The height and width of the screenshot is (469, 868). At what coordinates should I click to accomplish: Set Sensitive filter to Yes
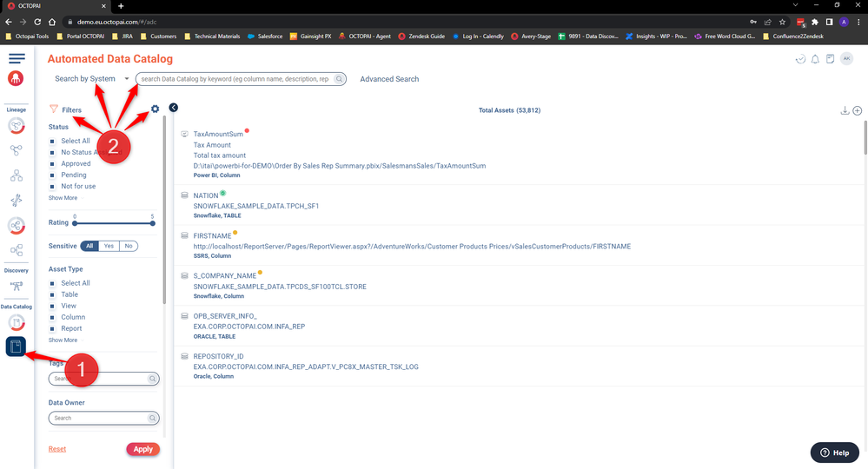(x=109, y=246)
